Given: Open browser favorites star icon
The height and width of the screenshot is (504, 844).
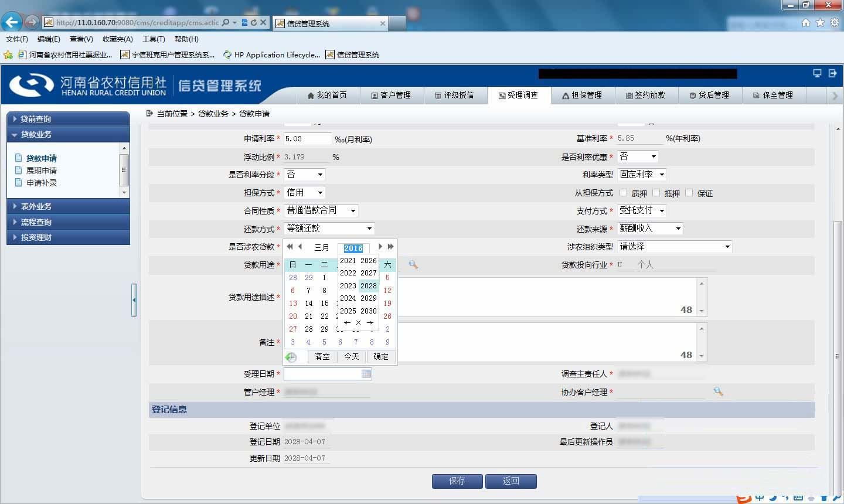Looking at the screenshot, I should coord(820,22).
